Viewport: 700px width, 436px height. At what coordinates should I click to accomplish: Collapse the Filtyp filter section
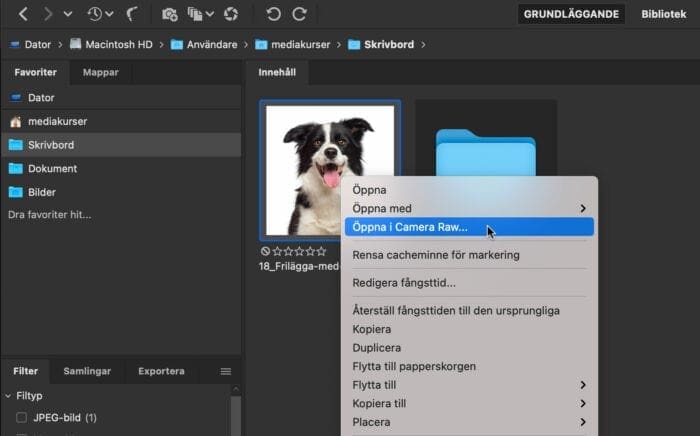8,396
